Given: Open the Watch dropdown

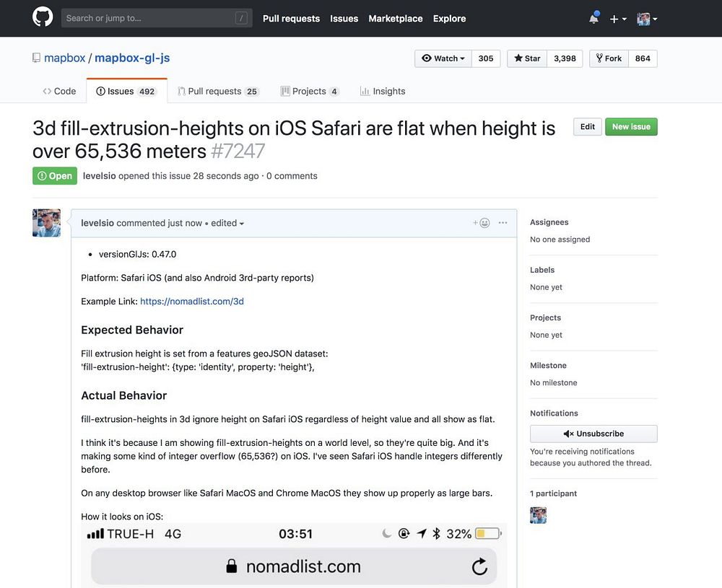Looking at the screenshot, I should coord(443,58).
